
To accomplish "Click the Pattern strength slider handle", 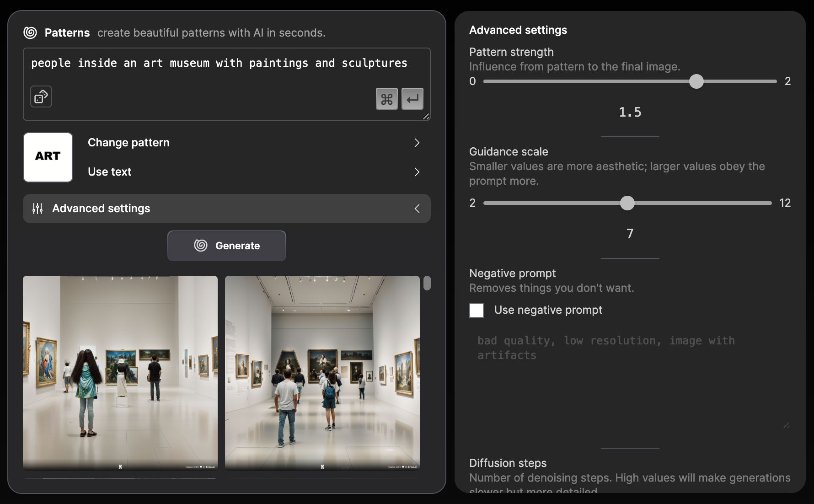I will (x=696, y=81).
